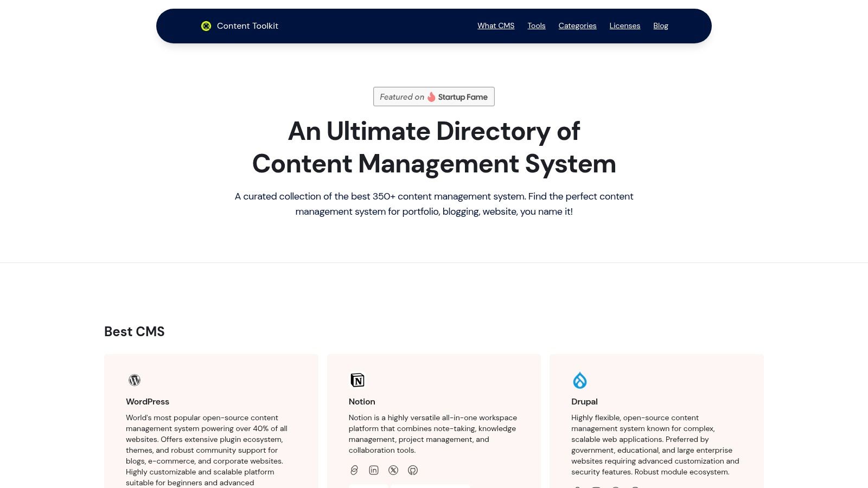This screenshot has width=868, height=488.
Task: Click the Best CMS section heading
Action: pyautogui.click(x=135, y=331)
